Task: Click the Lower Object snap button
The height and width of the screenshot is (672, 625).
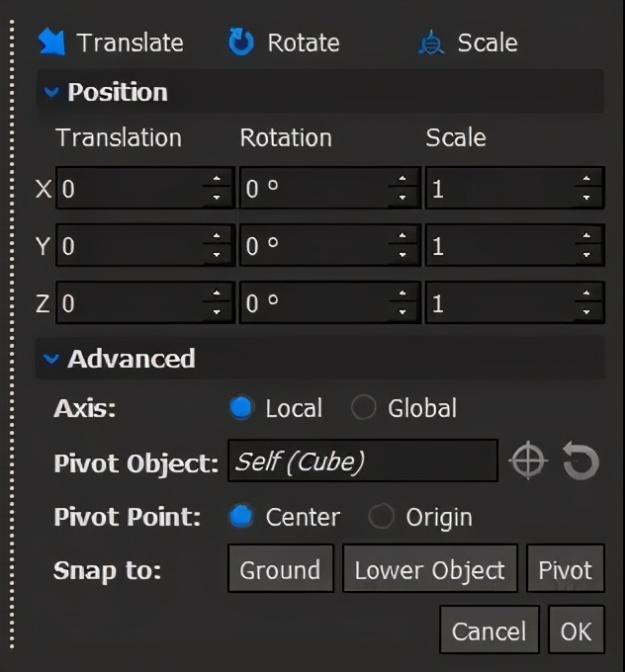Action: pos(429,569)
